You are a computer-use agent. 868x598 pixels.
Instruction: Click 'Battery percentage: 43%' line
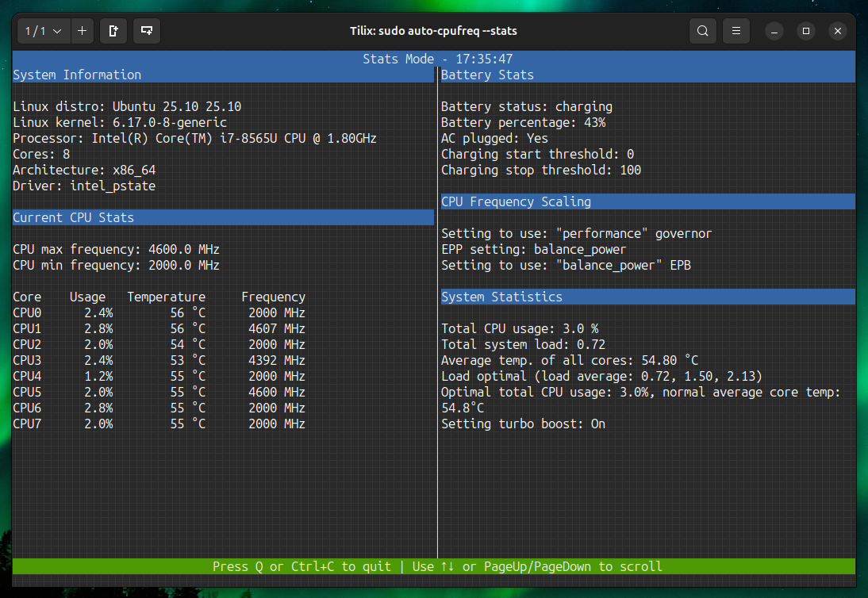tap(523, 122)
